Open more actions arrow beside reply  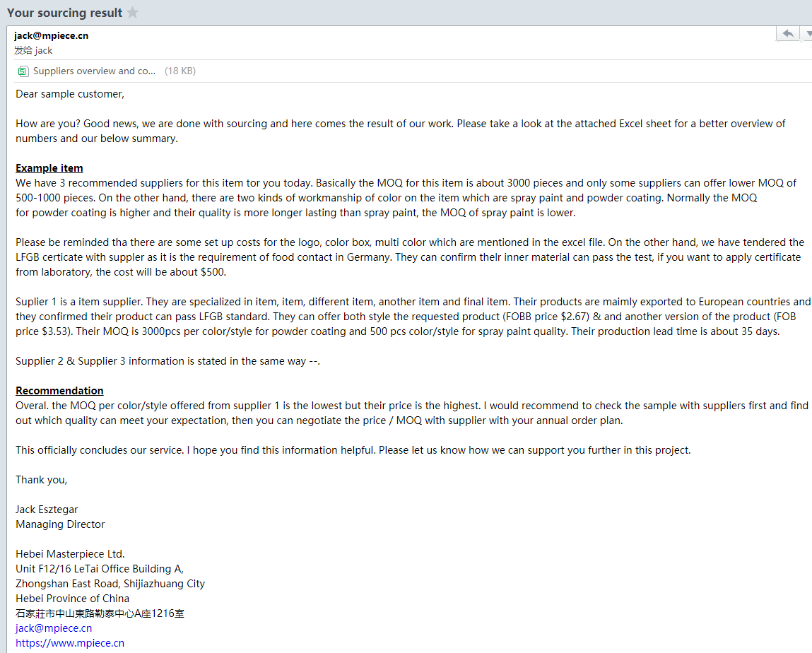click(x=807, y=34)
